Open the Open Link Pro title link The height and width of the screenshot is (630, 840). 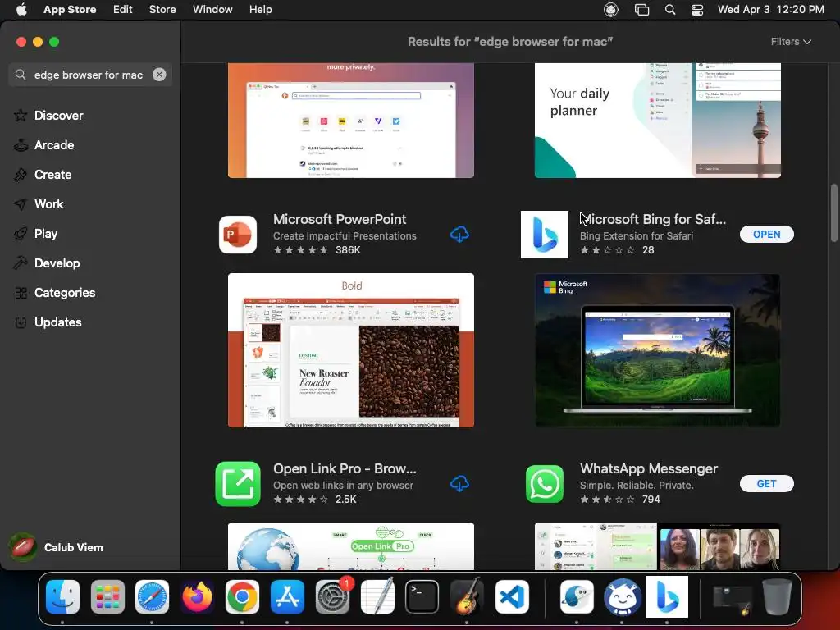coord(345,468)
